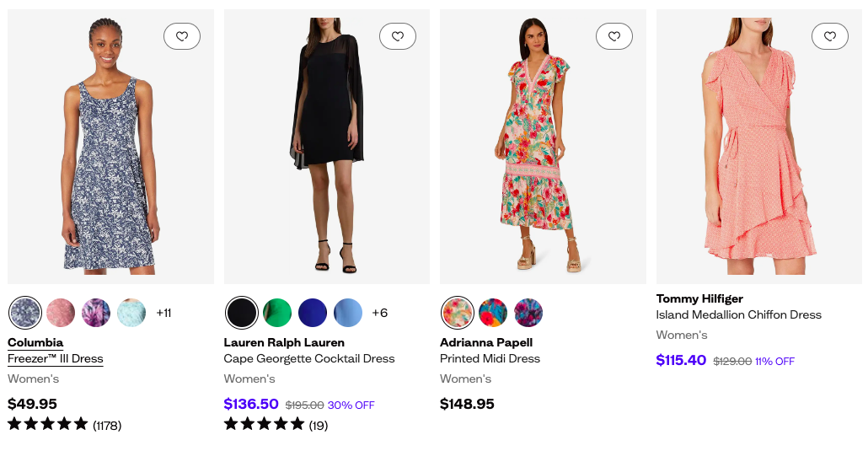Select the second Adrianna Papell print swatch
The image size is (868, 451).
click(x=493, y=313)
